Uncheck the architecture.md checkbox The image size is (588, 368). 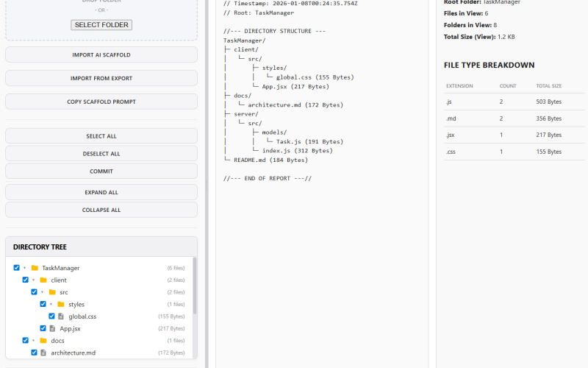coord(34,353)
